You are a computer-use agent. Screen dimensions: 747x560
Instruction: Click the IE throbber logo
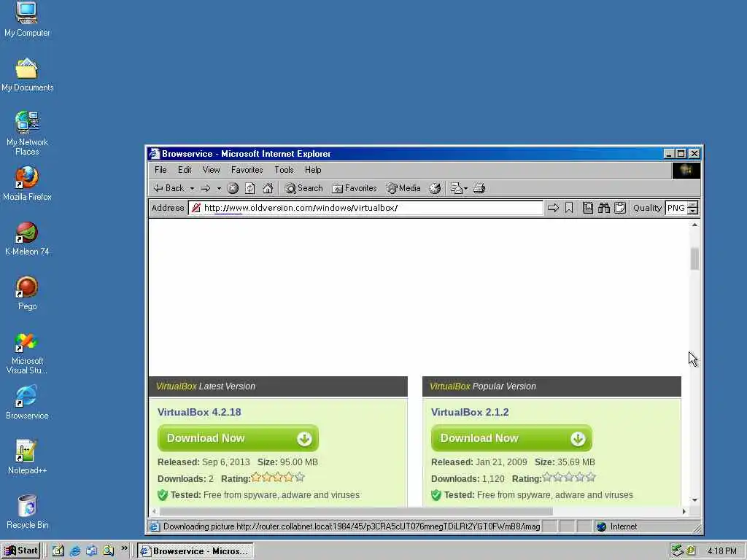pyautogui.click(x=686, y=170)
